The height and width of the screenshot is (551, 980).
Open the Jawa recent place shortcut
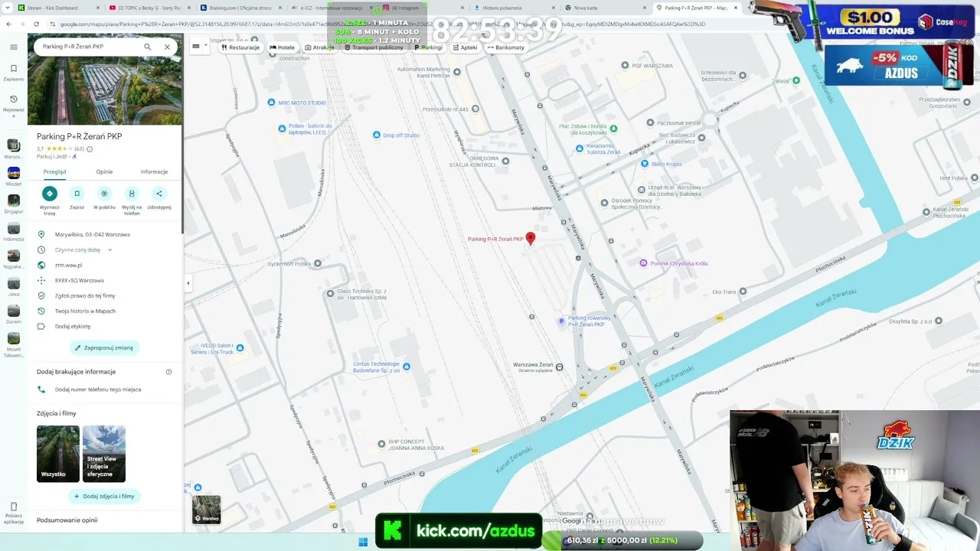click(x=14, y=287)
